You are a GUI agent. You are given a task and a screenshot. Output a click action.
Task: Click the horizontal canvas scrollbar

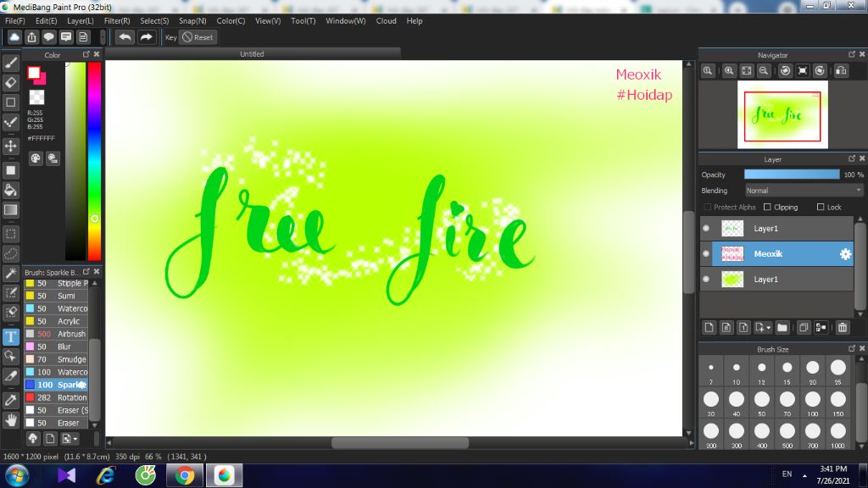[x=400, y=442]
